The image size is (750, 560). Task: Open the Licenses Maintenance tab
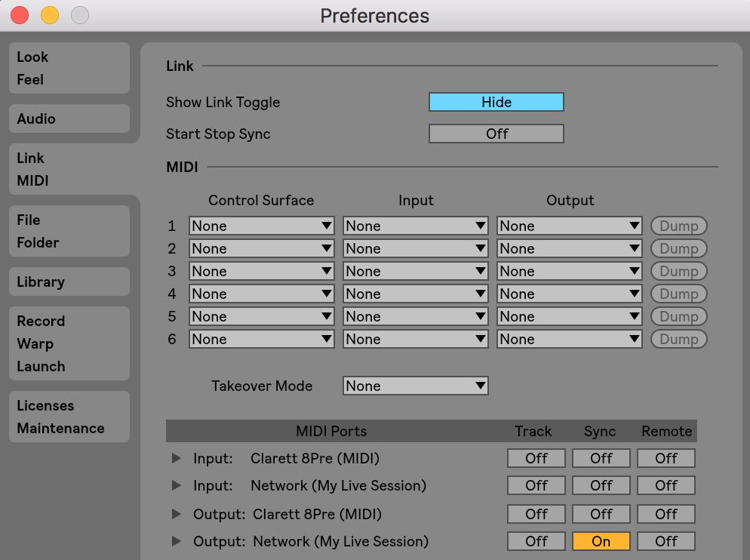pos(69,417)
